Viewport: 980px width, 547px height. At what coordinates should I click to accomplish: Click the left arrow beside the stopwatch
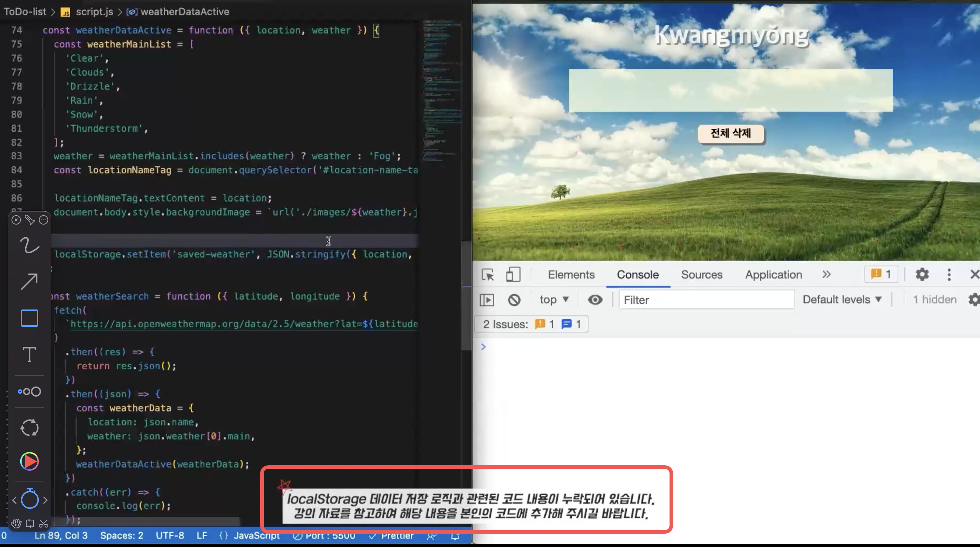pyautogui.click(x=14, y=500)
